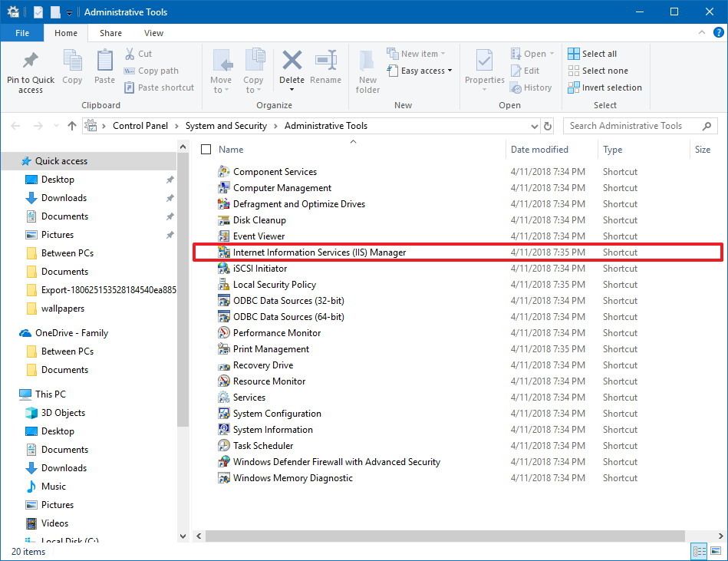Click the Copy ribbon icon

(x=72, y=61)
